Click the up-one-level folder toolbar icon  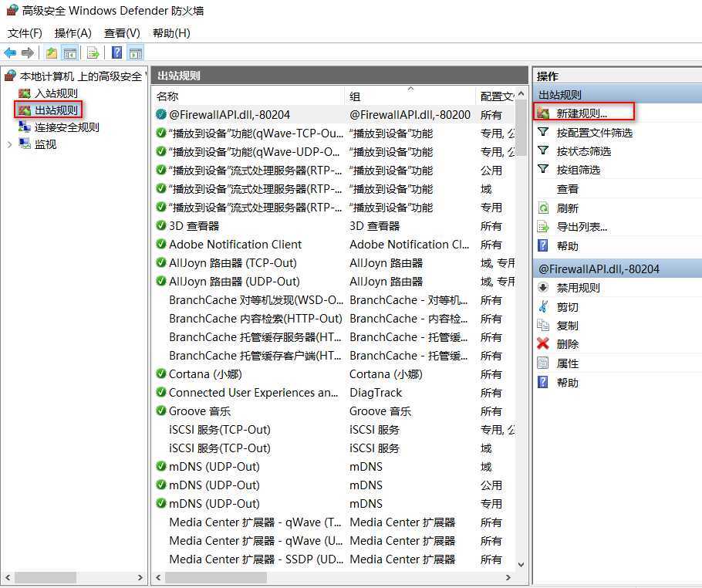tap(52, 52)
